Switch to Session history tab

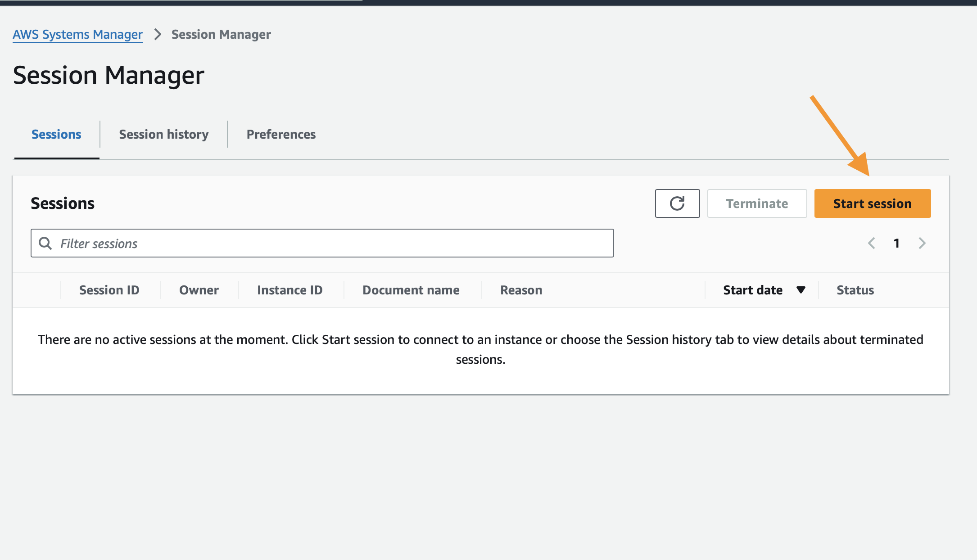point(163,134)
